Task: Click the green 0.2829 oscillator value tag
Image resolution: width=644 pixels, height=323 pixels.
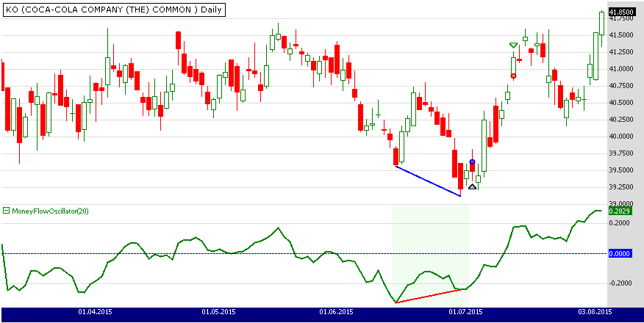Action: click(620, 211)
